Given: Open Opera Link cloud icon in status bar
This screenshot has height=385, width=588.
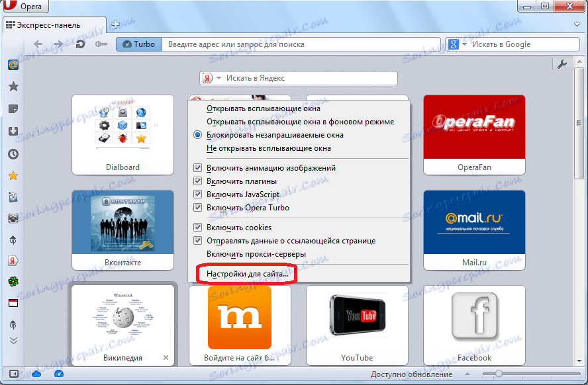Looking at the screenshot, I should pyautogui.click(x=36, y=374).
